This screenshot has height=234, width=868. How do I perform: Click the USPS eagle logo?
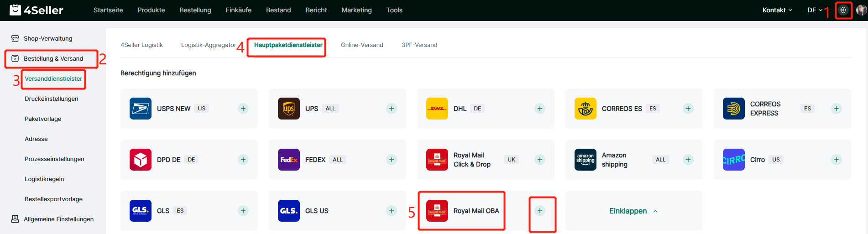(x=141, y=109)
